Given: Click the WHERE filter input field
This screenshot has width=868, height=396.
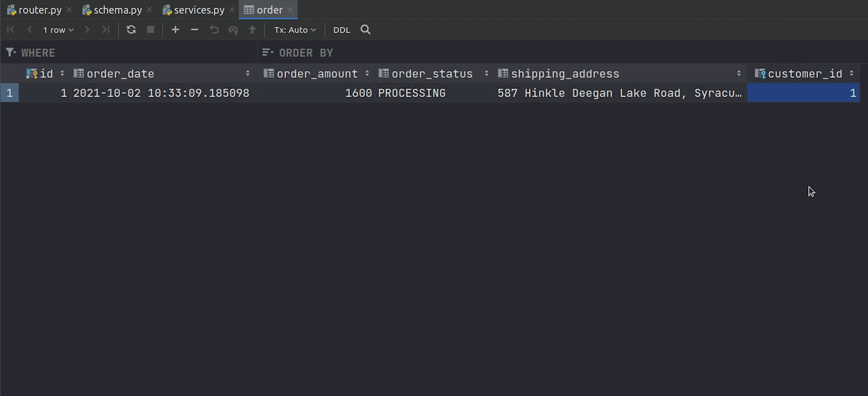Looking at the screenshot, I should (135, 53).
